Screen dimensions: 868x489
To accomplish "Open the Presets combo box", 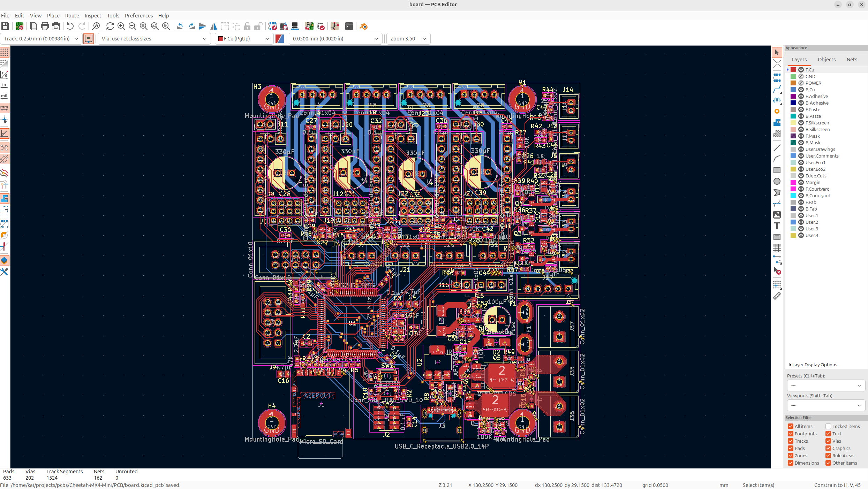I will pyautogui.click(x=825, y=385).
